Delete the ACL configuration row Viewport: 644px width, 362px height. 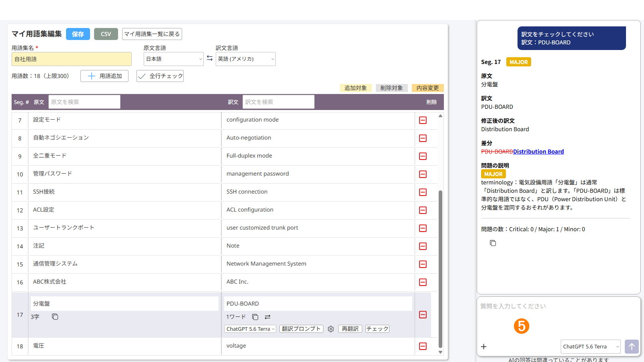(x=423, y=210)
